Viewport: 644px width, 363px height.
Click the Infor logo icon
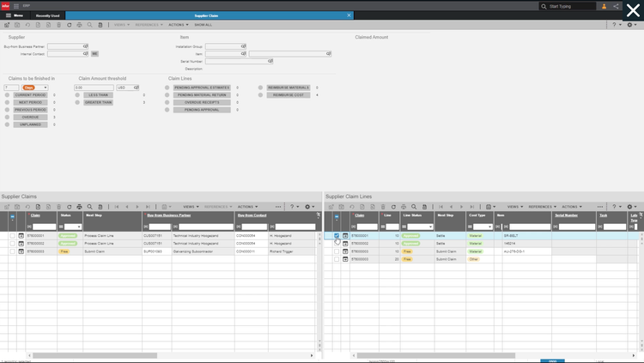5,6
